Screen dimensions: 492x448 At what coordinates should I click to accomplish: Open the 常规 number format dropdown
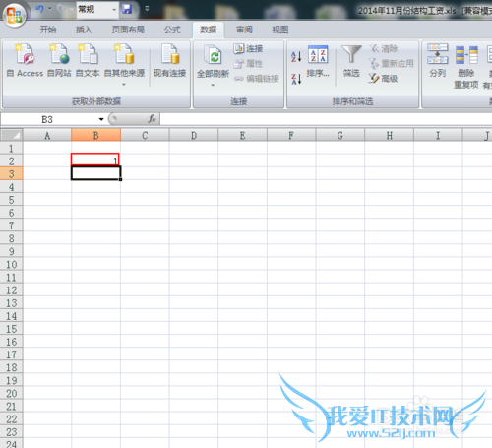[x=114, y=10]
